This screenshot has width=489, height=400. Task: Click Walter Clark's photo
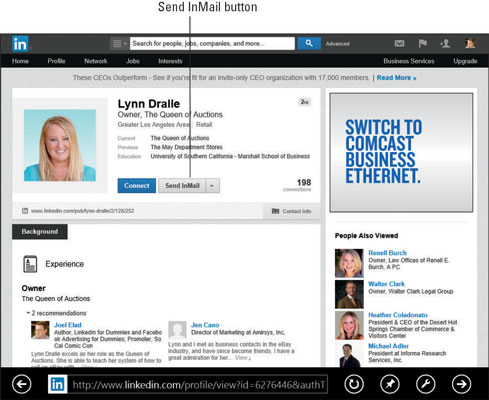(349, 294)
